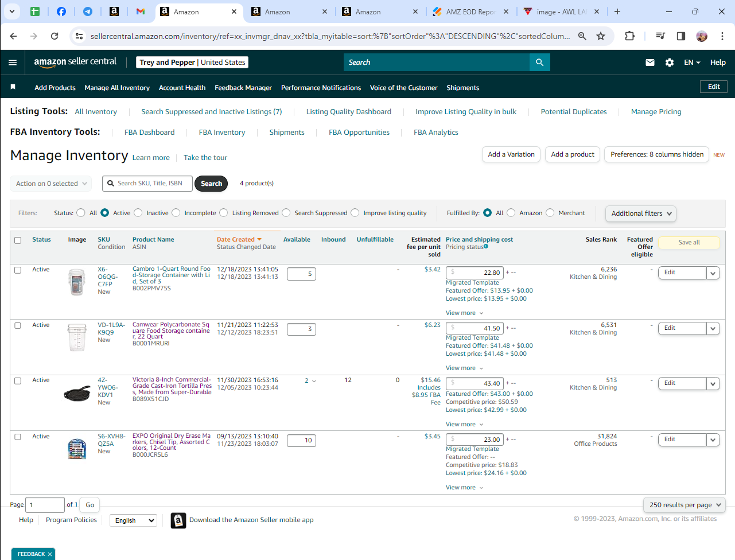
Task: Select checkbox for SKU X6-O6QG-C7FP row
Action: pos(18,270)
